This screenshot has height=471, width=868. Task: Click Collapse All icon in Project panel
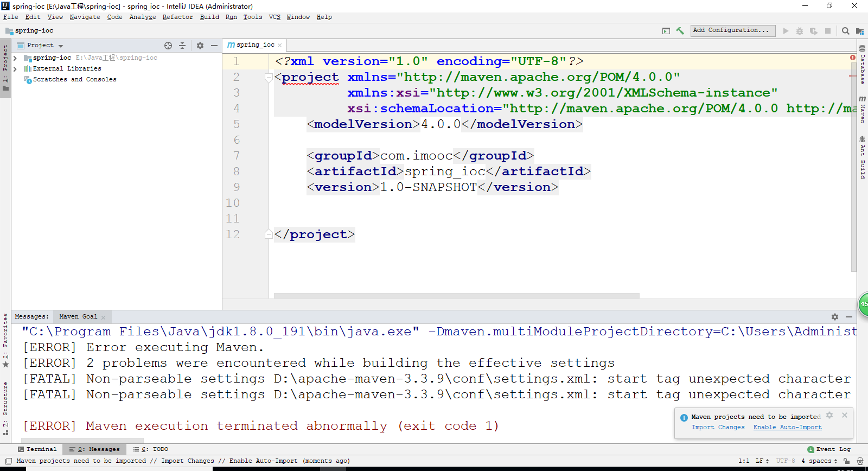[182, 46]
